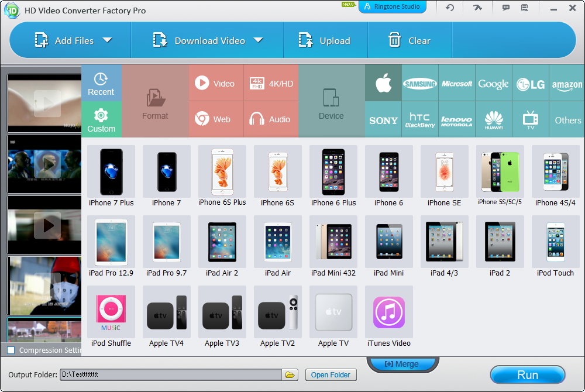Click the Upload button

pos(325,40)
